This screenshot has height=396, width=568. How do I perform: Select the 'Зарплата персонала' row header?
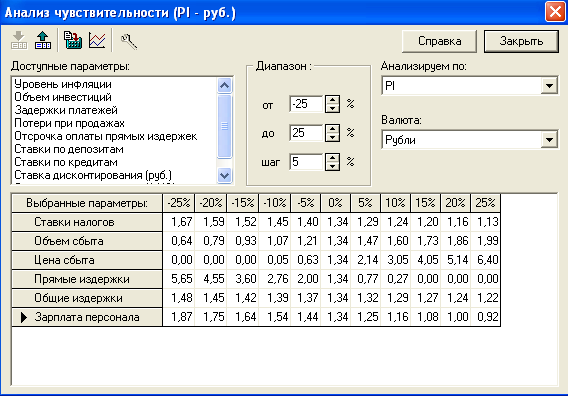pyautogui.click(x=87, y=317)
